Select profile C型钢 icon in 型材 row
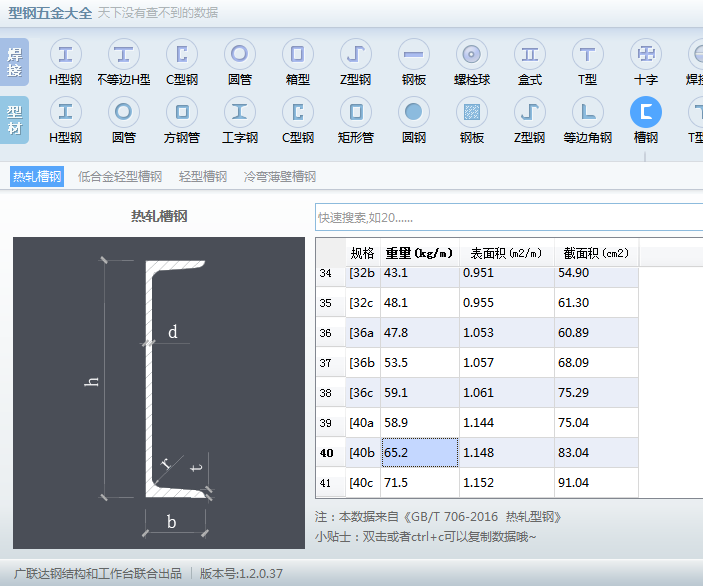This screenshot has height=586, width=703. pyautogui.click(x=298, y=112)
